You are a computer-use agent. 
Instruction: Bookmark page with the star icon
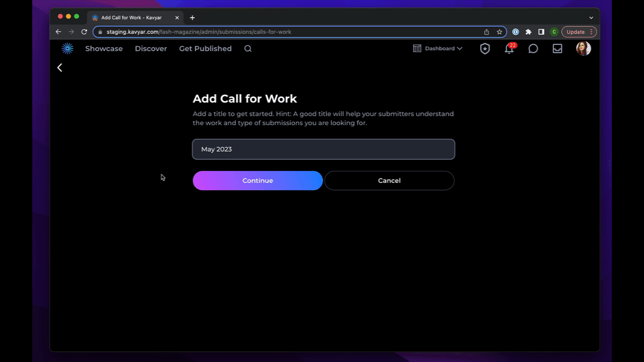click(x=500, y=32)
